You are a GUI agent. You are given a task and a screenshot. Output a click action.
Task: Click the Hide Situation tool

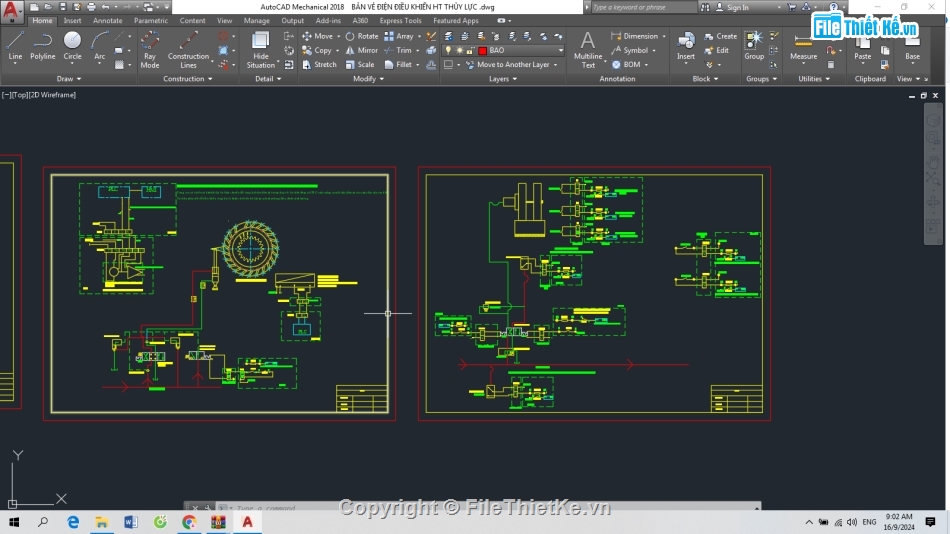261,50
